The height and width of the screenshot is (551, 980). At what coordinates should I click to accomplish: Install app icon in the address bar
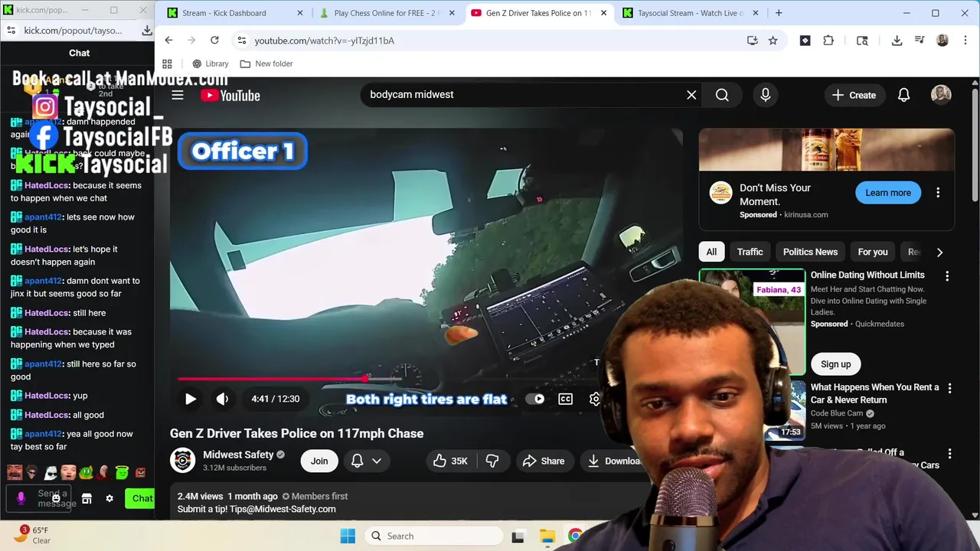(752, 41)
